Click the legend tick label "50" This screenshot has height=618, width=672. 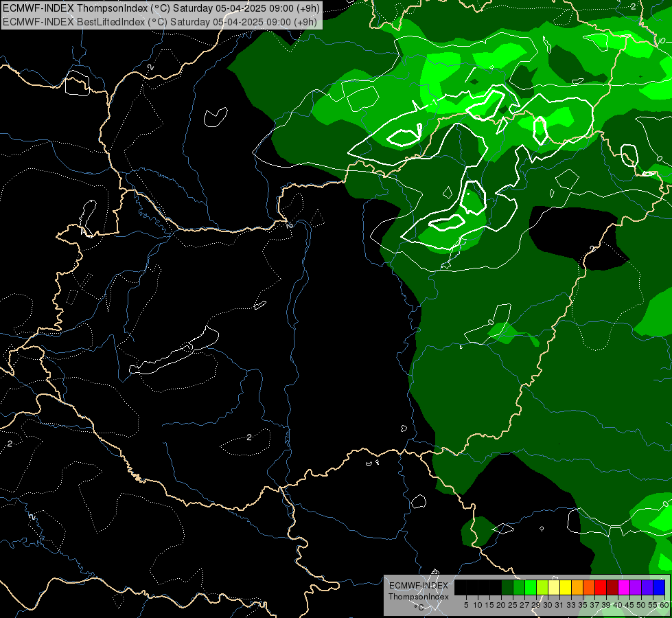(x=642, y=605)
